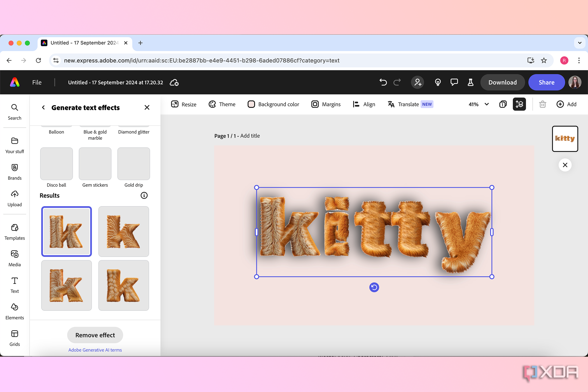Open the lightbulb tips icon
This screenshot has height=392, width=588.
[x=438, y=82]
